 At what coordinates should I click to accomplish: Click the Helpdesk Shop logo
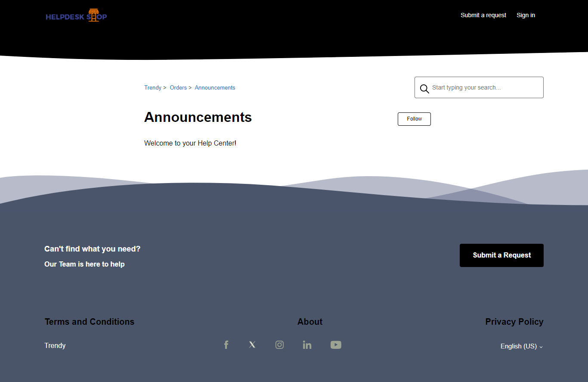(x=76, y=16)
